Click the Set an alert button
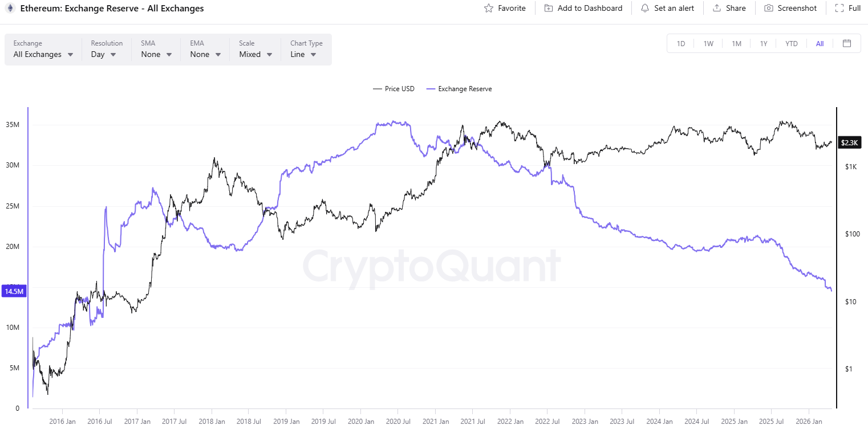 [668, 8]
